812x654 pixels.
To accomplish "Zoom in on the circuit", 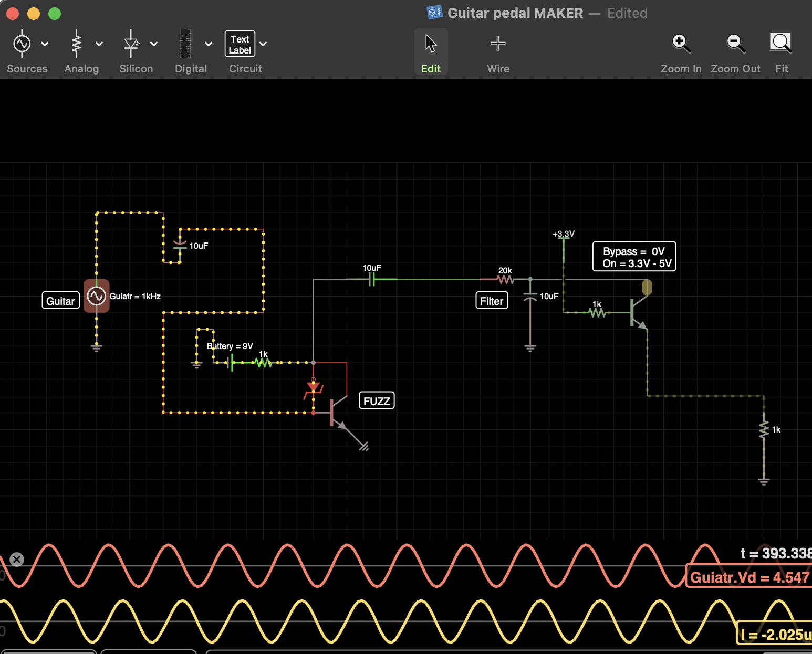I will pyautogui.click(x=681, y=44).
